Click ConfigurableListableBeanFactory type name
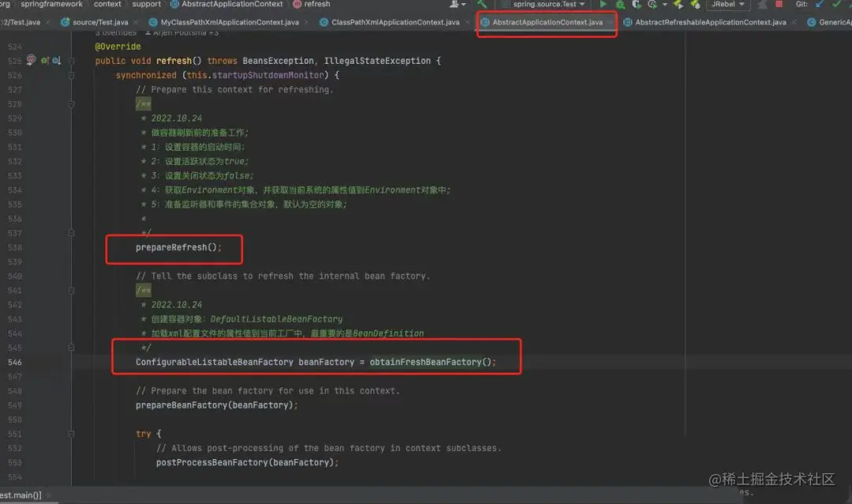Viewport: 852px width, 504px height. (214, 362)
